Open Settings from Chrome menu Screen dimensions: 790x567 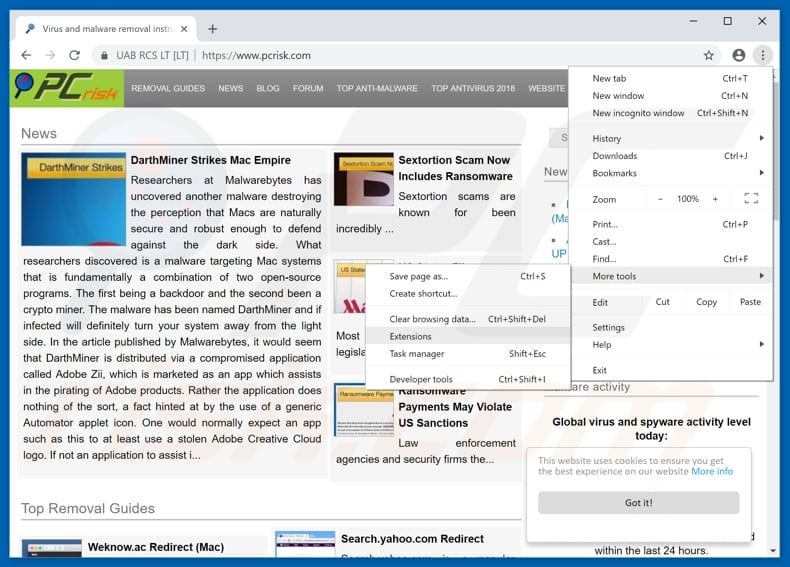pos(671,328)
